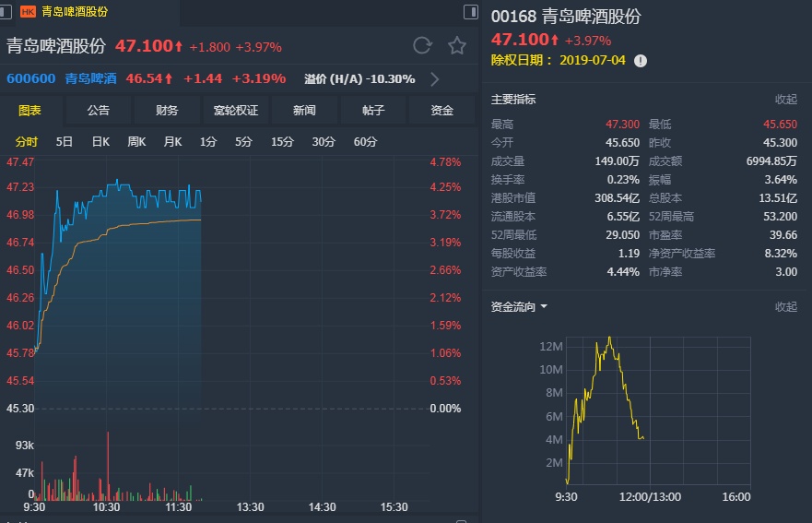The image size is (812, 523).
Task: Collapse the 主要指标 section
Action: tap(785, 100)
